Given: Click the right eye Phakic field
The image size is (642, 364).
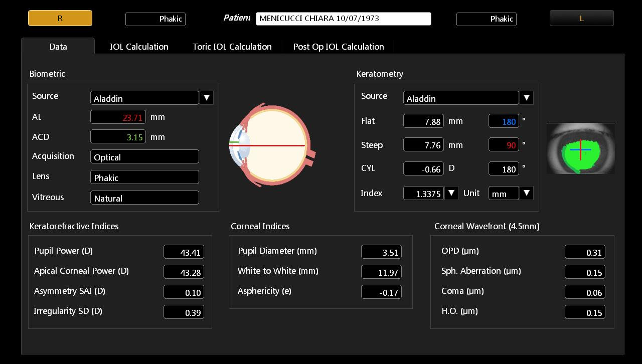Looking at the screenshot, I should click(x=155, y=19).
